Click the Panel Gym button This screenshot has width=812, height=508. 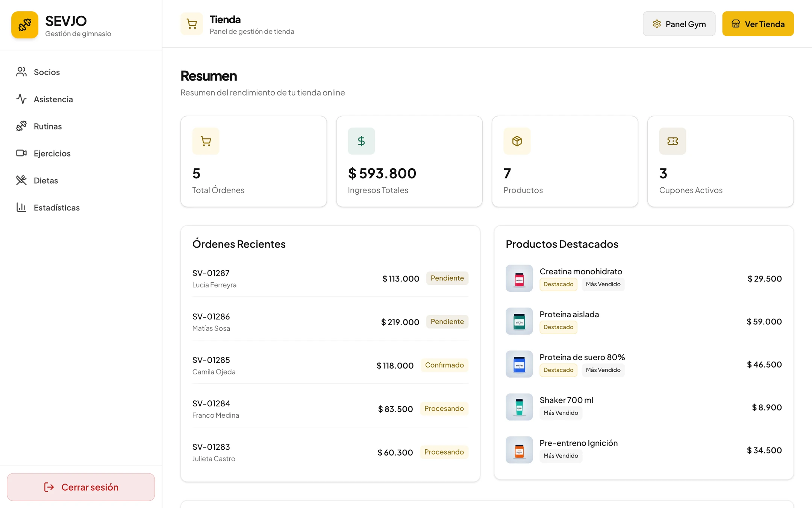(679, 24)
